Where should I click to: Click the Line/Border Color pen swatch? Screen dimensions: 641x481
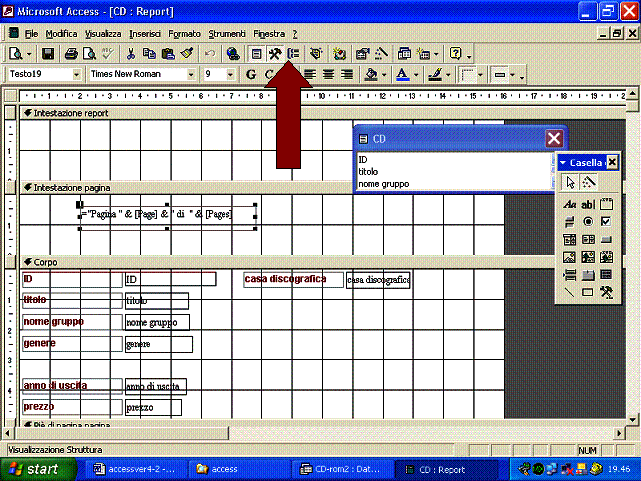click(x=435, y=74)
